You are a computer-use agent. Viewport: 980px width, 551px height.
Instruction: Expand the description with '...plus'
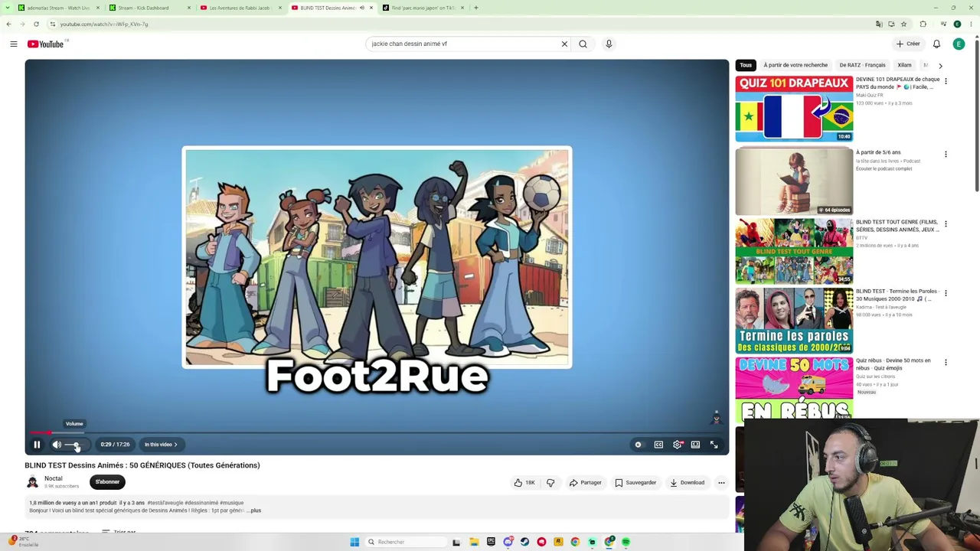[x=253, y=510]
